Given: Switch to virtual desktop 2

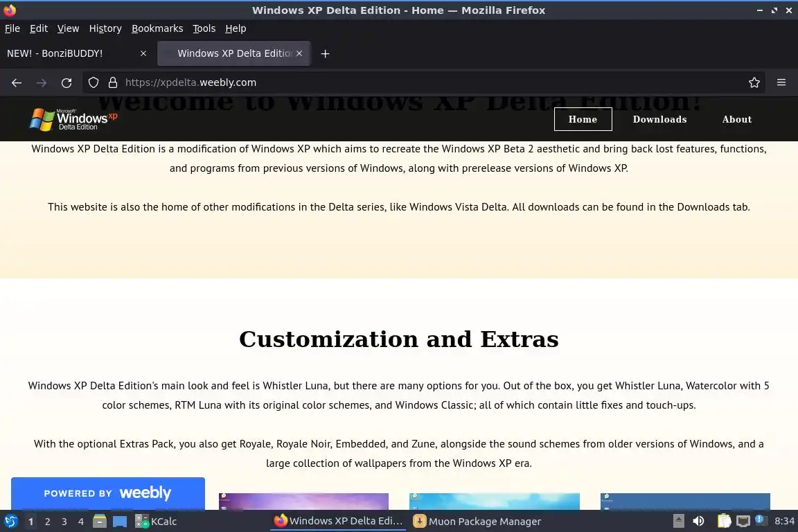Looking at the screenshot, I should point(47,522).
